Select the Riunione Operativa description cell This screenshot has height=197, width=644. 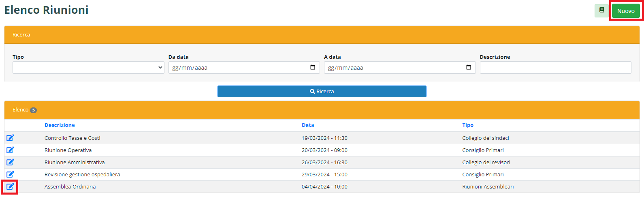tap(68, 150)
